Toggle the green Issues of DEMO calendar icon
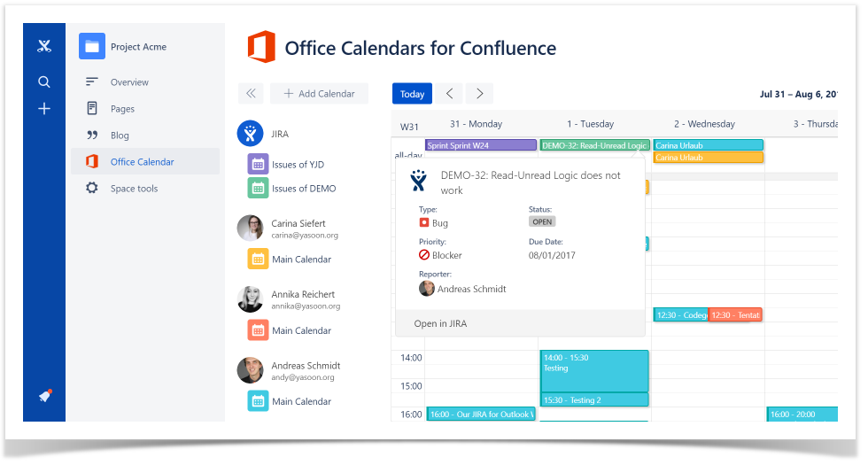The image size is (868, 465). pos(258,188)
